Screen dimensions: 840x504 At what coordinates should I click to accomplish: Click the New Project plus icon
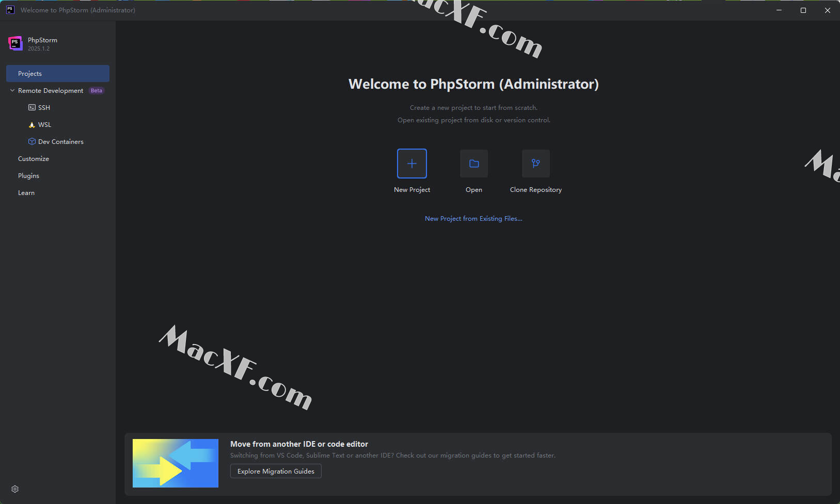[x=412, y=164]
